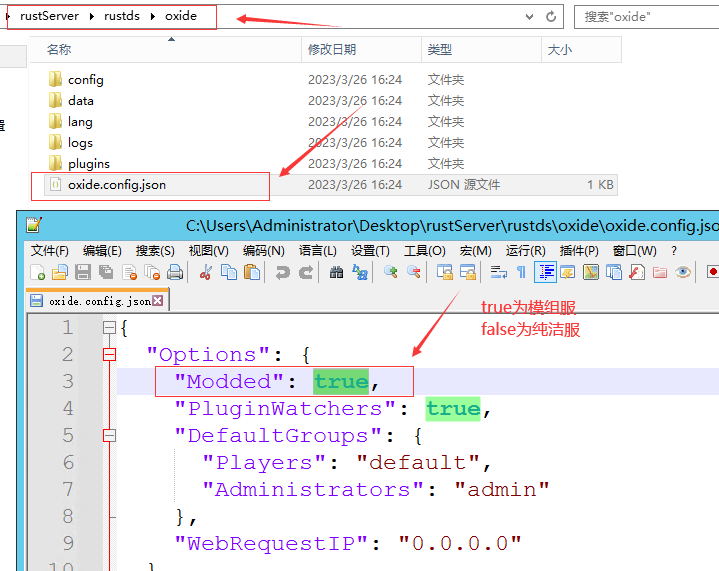Open the 视图(V) menu
This screenshot has width=719, height=571.
209,251
